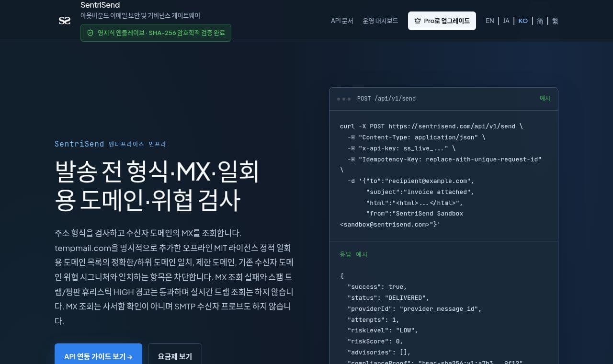
Task: Click the main headline 발송 전 형식·MX·일회용 도메인
Action: tap(157, 186)
